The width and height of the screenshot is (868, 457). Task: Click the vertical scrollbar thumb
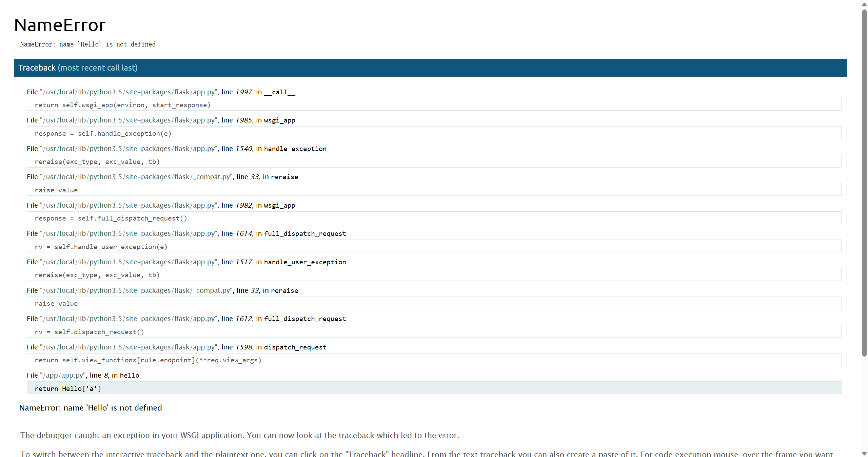pos(864,183)
